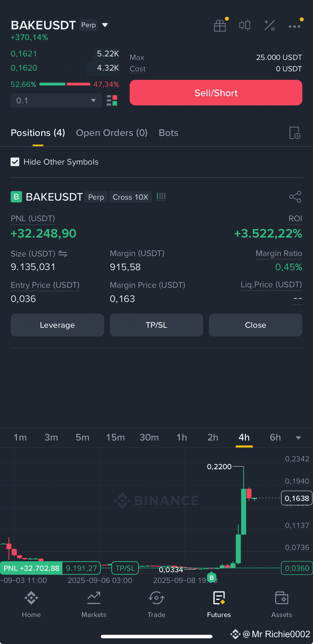
Task: Tap the 9.191,27 size tag on chart
Action: tap(81, 568)
